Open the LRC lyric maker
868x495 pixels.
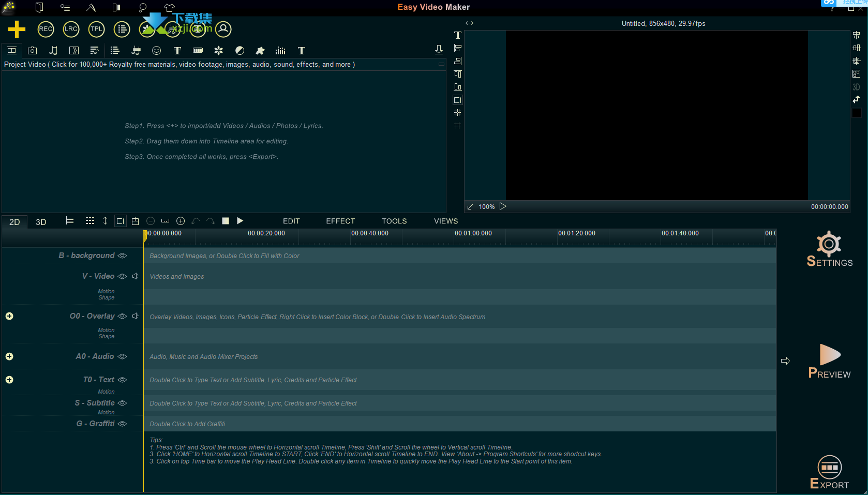(71, 29)
